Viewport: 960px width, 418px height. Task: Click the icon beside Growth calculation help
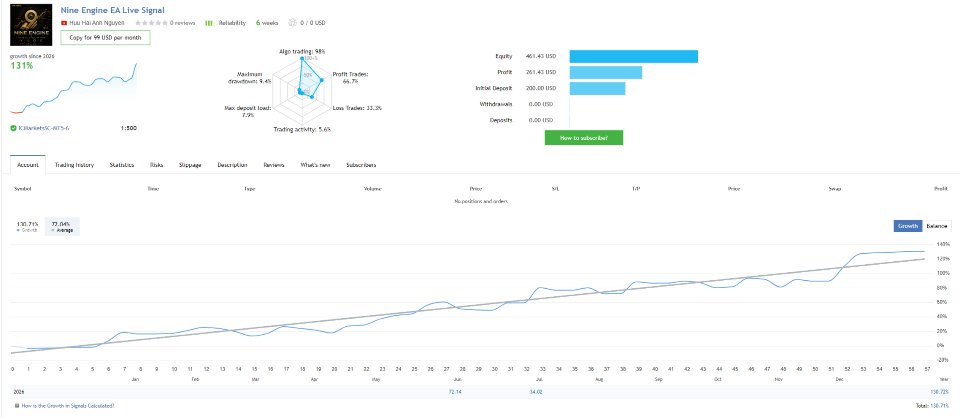17,405
